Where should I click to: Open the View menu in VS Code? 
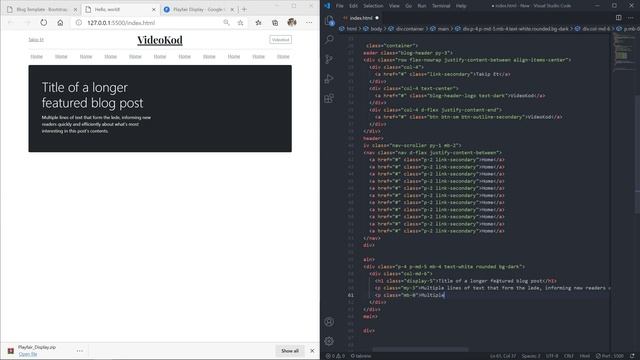click(x=394, y=6)
